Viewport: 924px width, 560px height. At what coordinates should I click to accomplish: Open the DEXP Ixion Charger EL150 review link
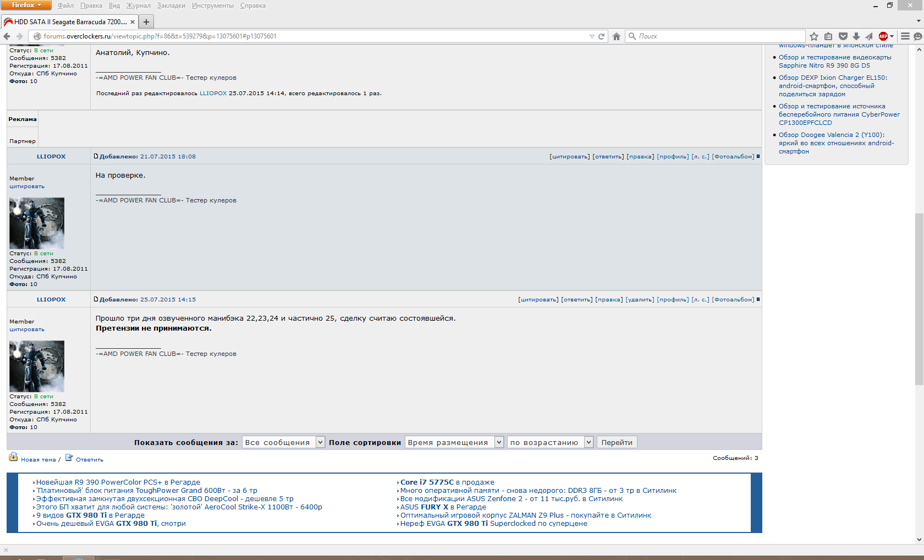(833, 86)
